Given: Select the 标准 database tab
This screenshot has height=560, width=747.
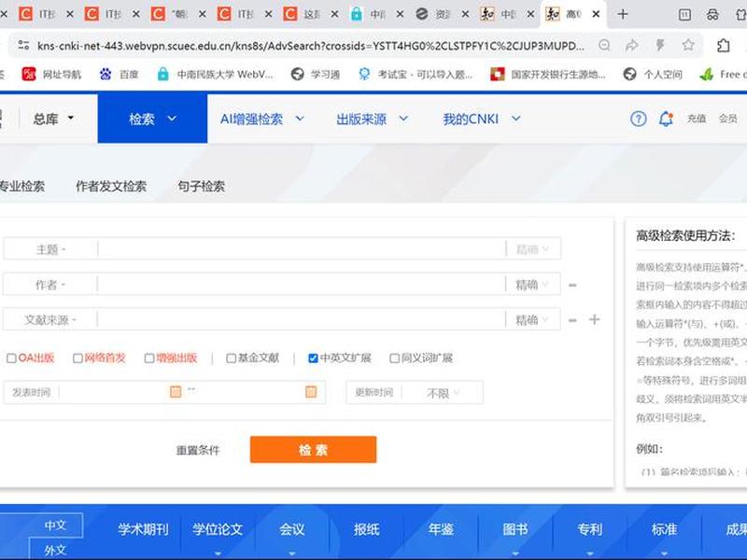Looking at the screenshot, I should [664, 529].
